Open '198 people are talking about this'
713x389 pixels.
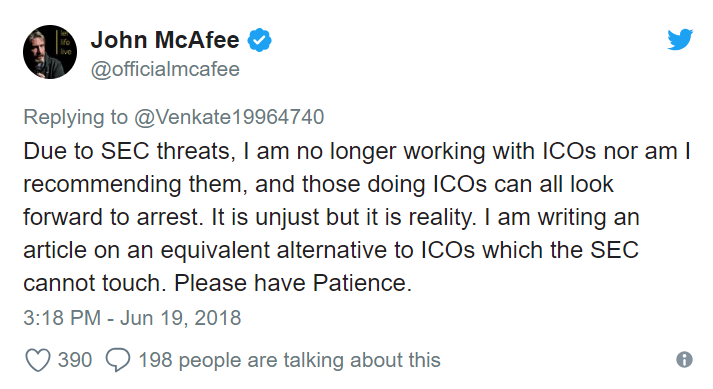tap(289, 360)
